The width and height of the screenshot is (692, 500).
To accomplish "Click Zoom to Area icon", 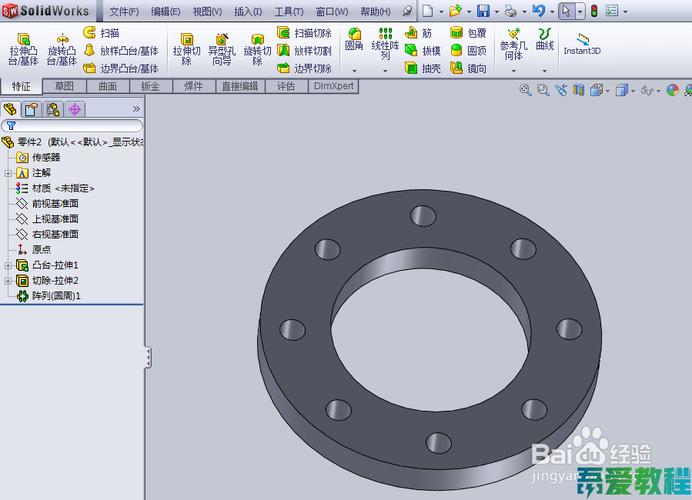I will click(x=543, y=90).
